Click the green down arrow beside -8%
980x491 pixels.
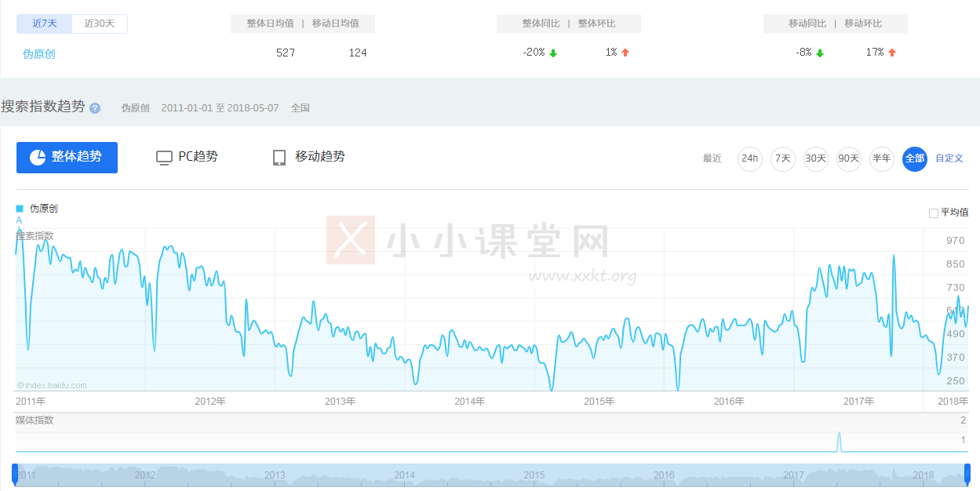click(x=820, y=53)
